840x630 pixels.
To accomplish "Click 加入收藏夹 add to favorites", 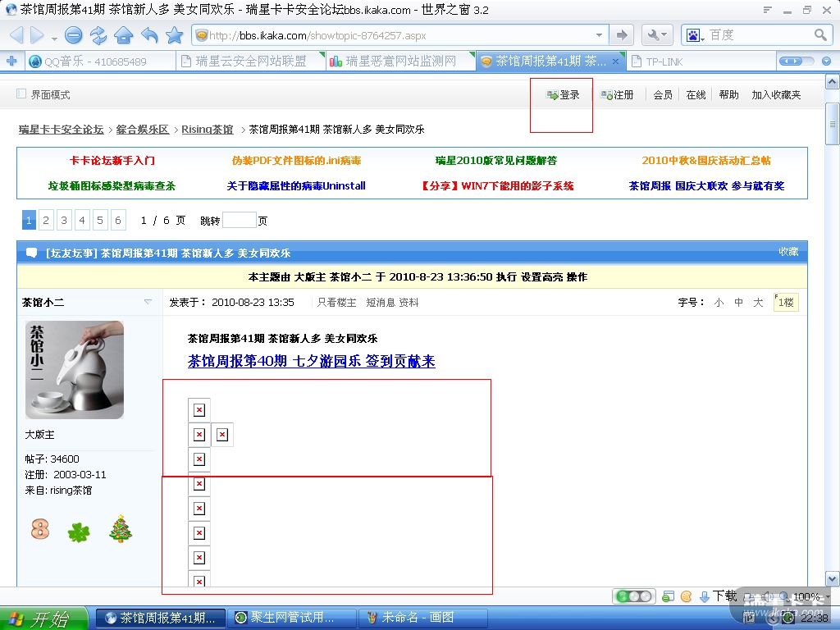I will (776, 95).
